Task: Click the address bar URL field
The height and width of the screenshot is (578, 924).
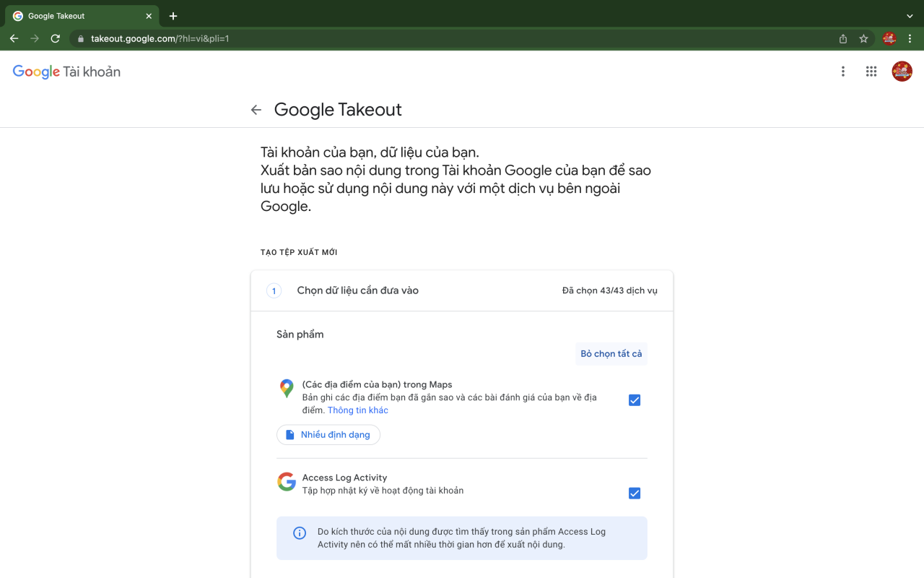Action: [x=455, y=39]
